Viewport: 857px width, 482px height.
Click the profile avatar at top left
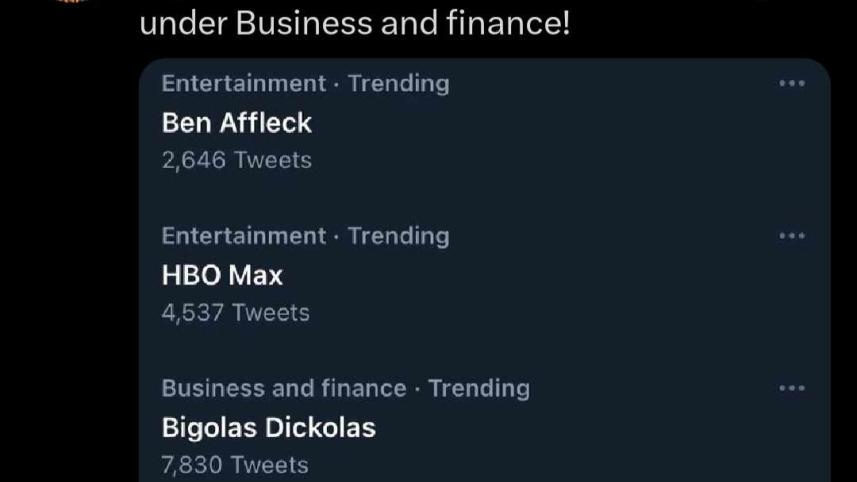click(72, 3)
